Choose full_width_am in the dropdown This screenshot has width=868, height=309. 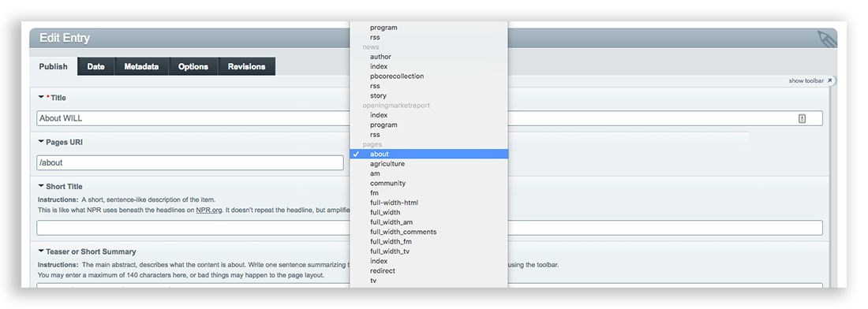coord(429,222)
